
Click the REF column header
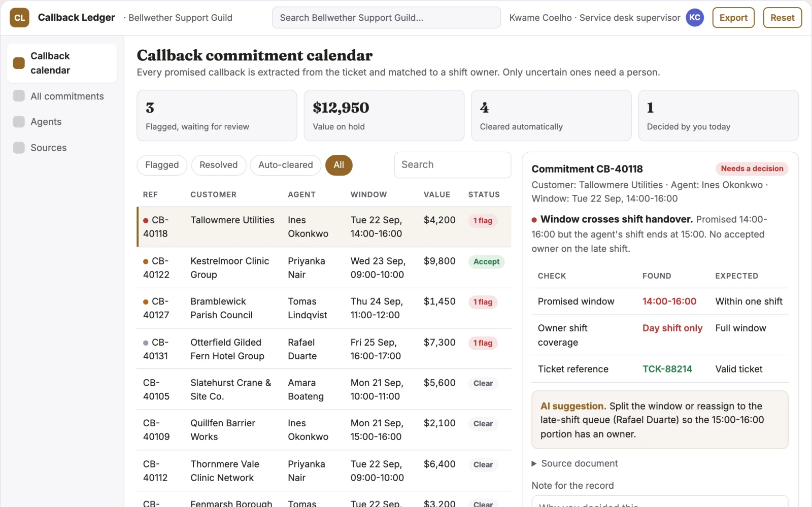(x=150, y=194)
